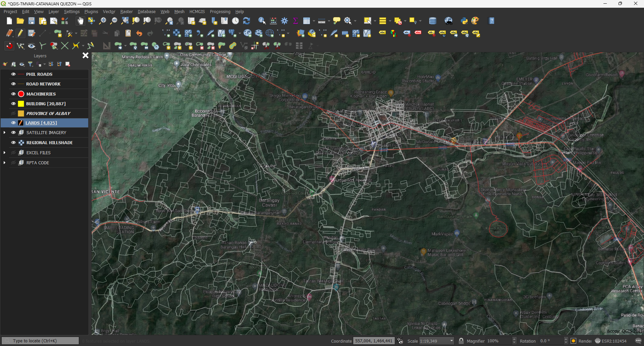The image size is (644, 346).
Task: Toggle the Render checkbox in status bar
Action: click(x=574, y=341)
